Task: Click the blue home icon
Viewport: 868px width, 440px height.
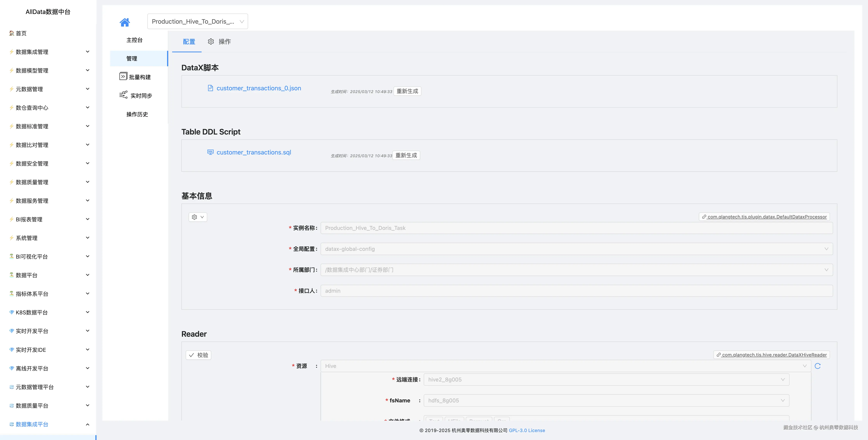Action: [x=124, y=22]
